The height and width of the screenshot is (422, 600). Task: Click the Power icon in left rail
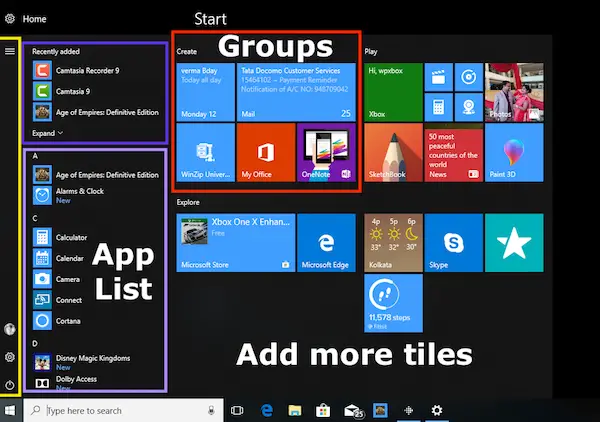[x=10, y=385]
